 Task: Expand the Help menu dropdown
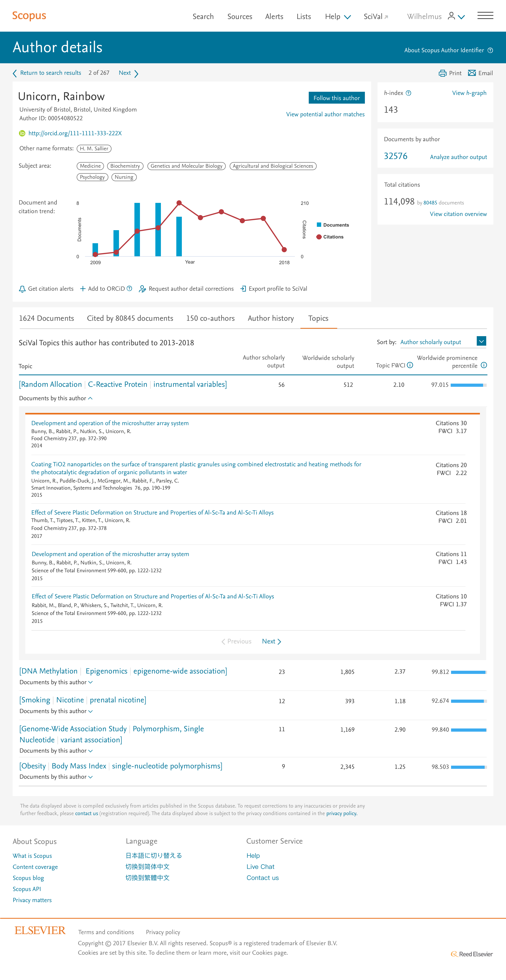click(x=338, y=16)
